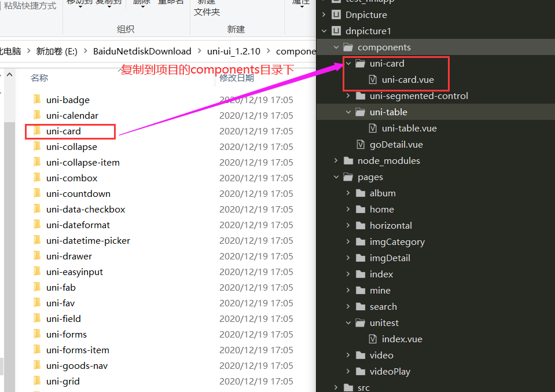Click the album folder icon

coord(361,193)
